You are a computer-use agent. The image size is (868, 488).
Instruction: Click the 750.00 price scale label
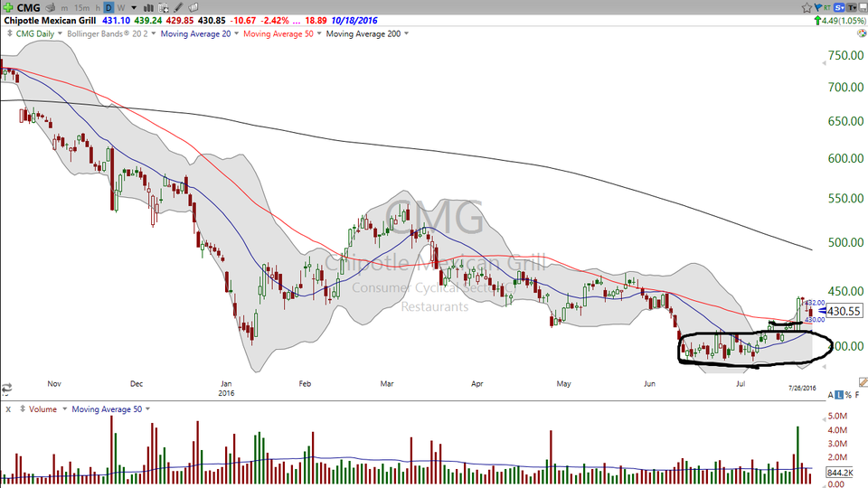846,55
